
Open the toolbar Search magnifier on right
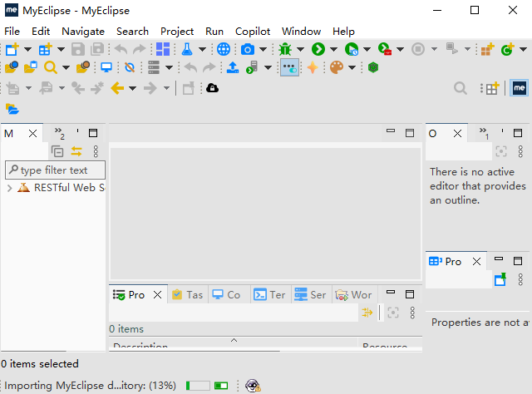pos(460,88)
